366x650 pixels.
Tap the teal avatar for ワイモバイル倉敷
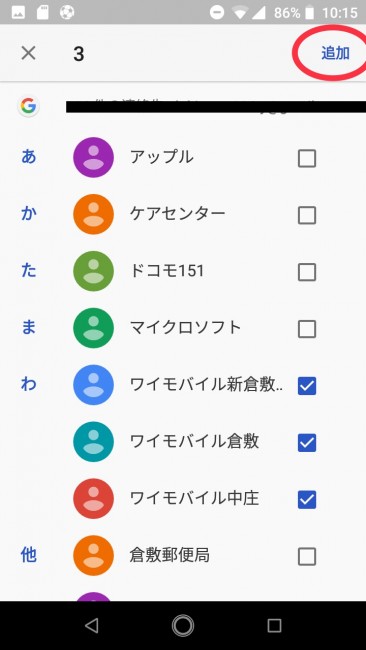[x=93, y=442]
